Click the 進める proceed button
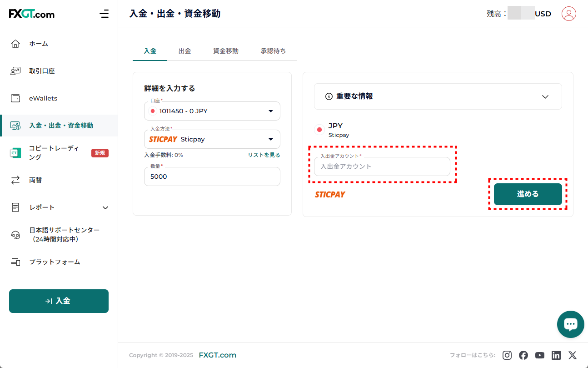This screenshot has width=588, height=368. click(x=528, y=194)
